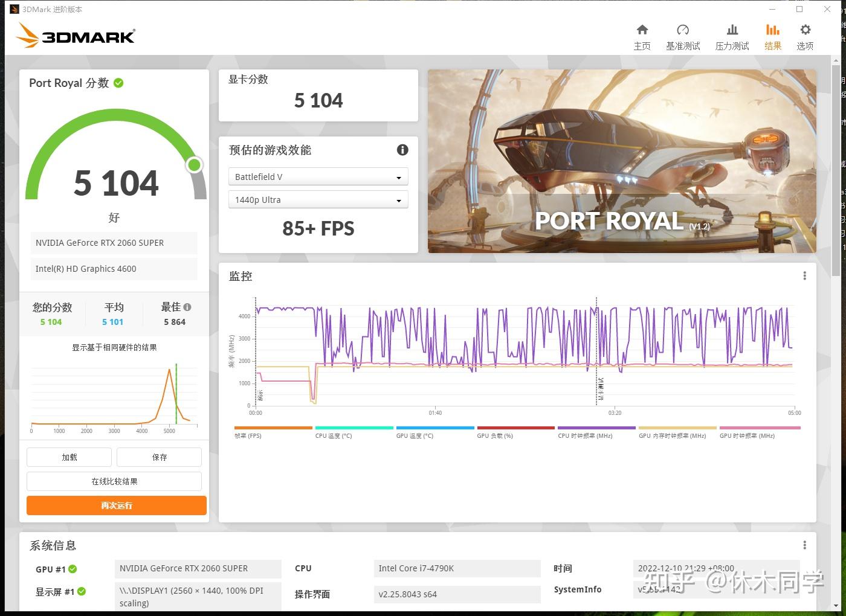Click 在线比较结果 to compare online
The width and height of the screenshot is (846, 616).
tap(114, 481)
